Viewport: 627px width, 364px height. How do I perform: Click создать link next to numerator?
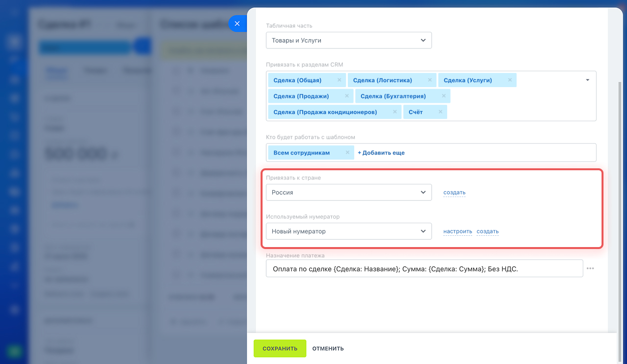click(487, 232)
